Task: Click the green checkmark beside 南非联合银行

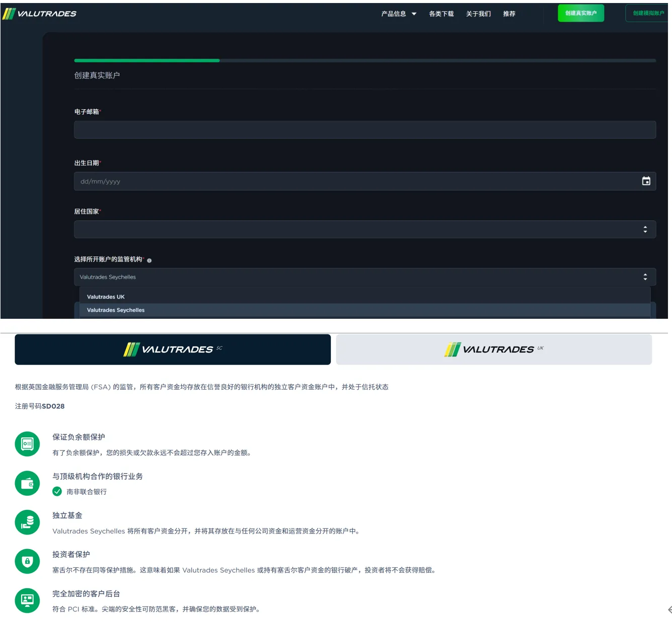Action: (x=57, y=491)
